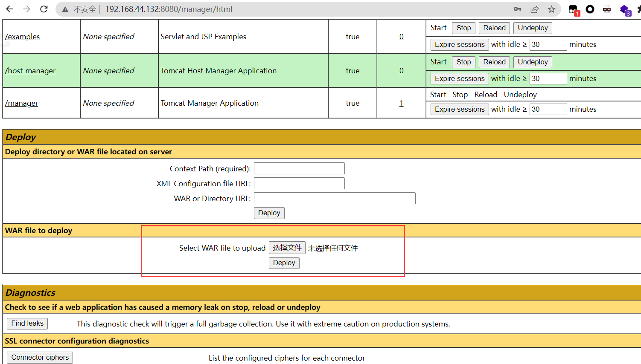Screen dimensions: 641x364
Task: Open the extension with red badge 1
Action: [574, 10]
